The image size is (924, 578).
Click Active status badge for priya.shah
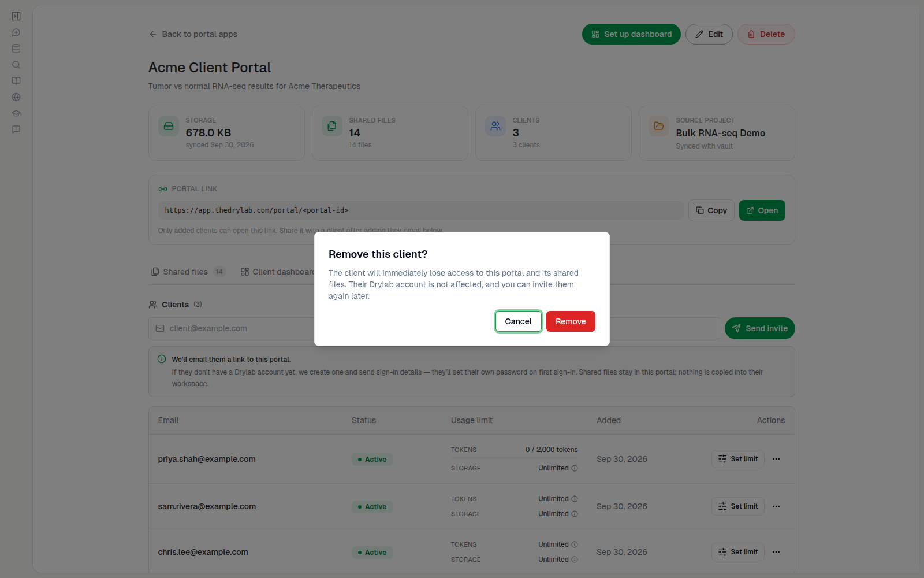click(x=372, y=460)
